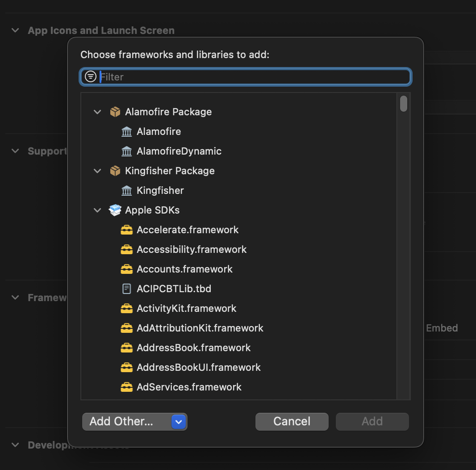
Task: Click the AdAttributionKit.framework toolbox icon
Action: pyautogui.click(x=126, y=328)
